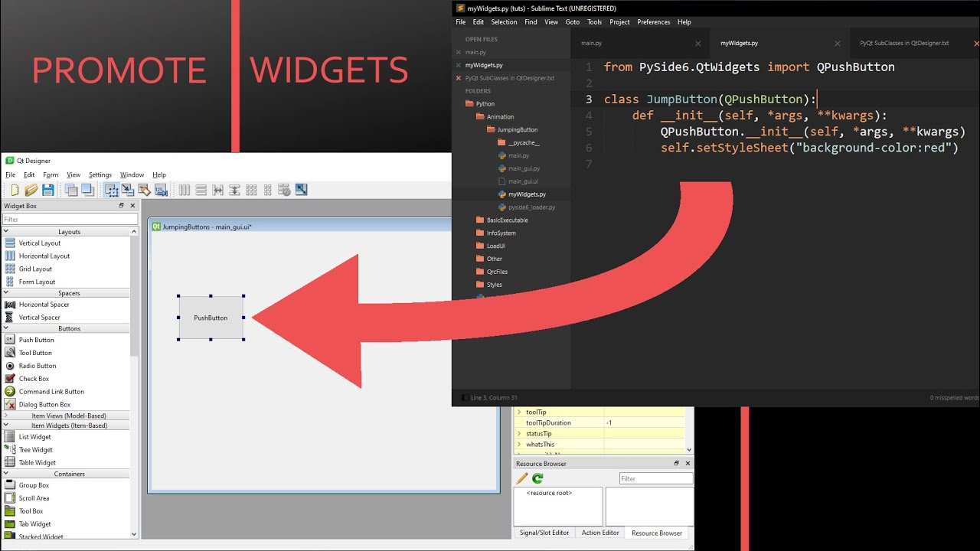980x551 pixels.
Task: Select the PushButton on the form
Action: click(x=211, y=318)
